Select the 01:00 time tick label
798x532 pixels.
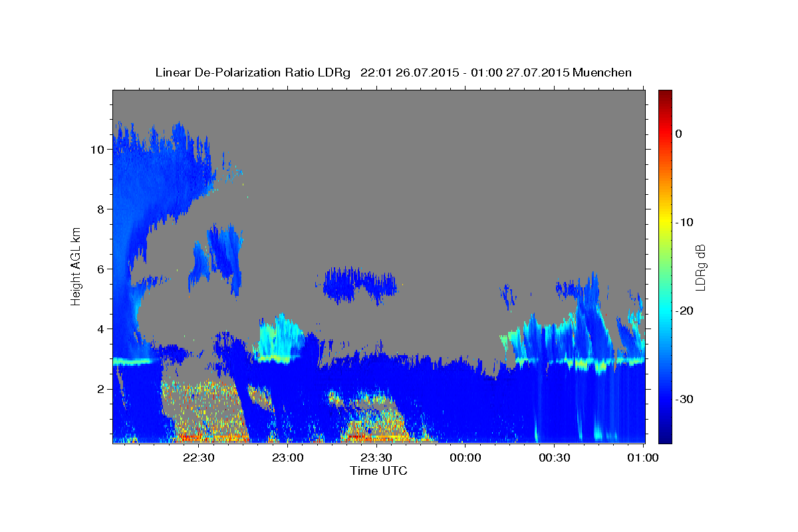coord(643,458)
